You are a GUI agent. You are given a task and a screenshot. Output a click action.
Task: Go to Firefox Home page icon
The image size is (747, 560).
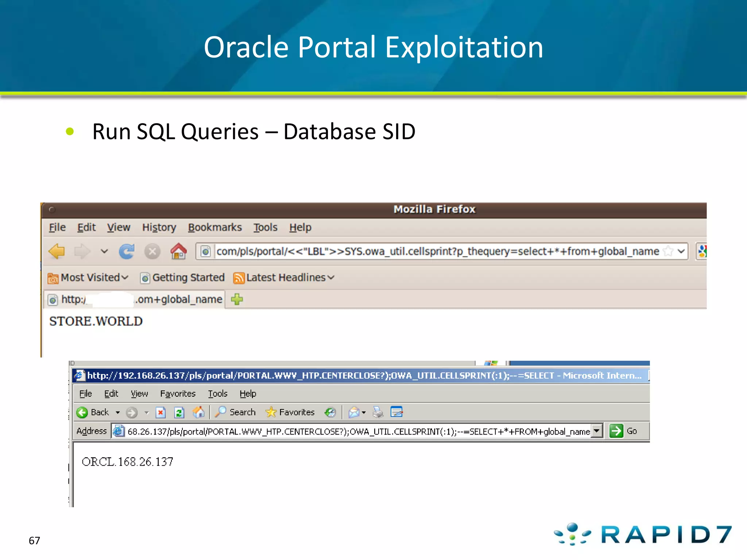[179, 251]
